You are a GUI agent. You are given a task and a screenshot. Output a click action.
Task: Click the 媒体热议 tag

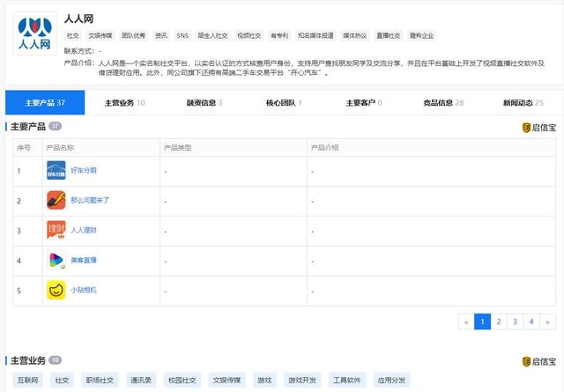[354, 35]
